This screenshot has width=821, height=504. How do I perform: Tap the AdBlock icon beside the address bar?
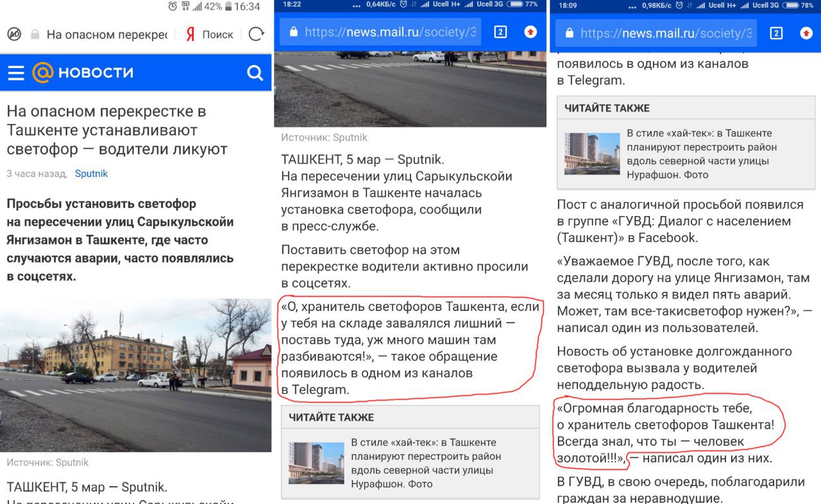(14, 34)
